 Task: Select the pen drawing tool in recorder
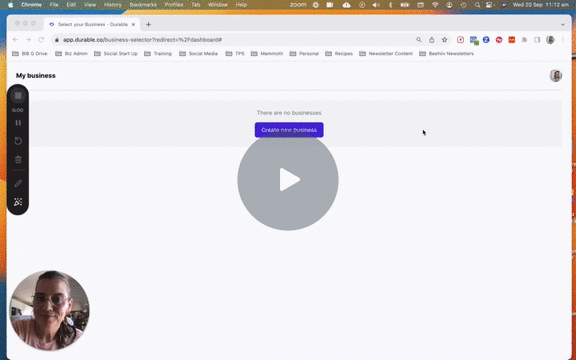coord(18,183)
